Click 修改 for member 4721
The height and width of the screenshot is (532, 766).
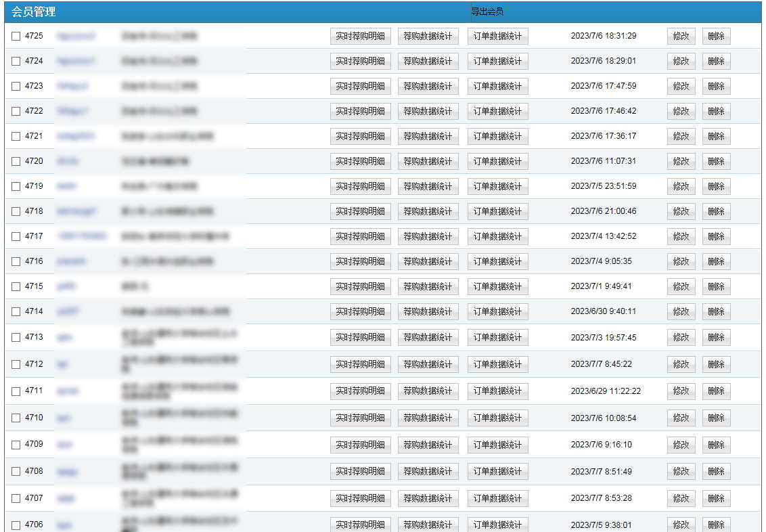[681, 137]
